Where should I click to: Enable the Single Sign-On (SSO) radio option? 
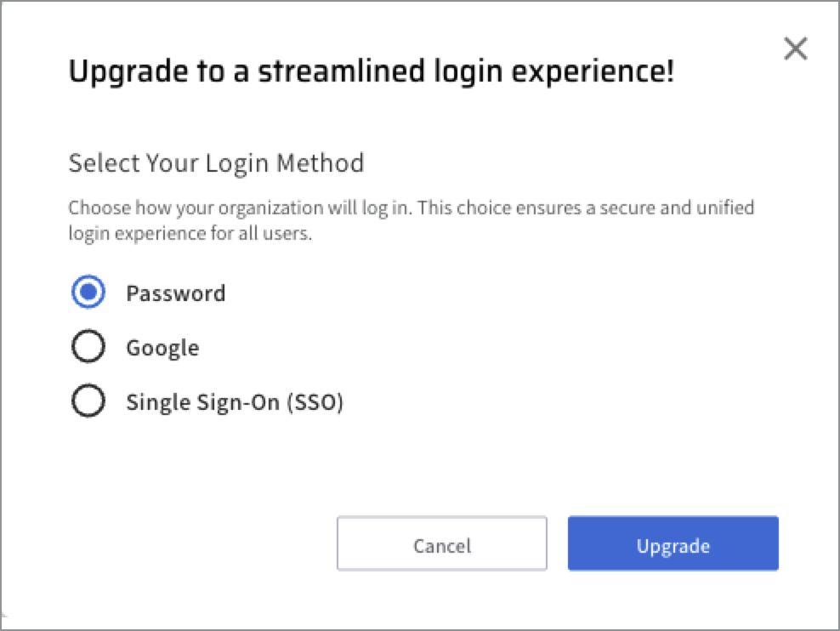[x=89, y=401]
